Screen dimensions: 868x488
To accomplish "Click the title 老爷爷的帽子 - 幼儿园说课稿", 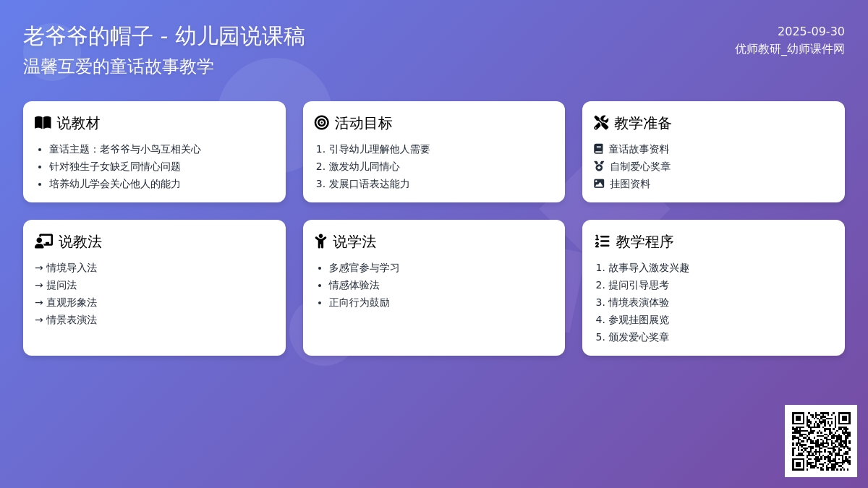I will 164,36.
